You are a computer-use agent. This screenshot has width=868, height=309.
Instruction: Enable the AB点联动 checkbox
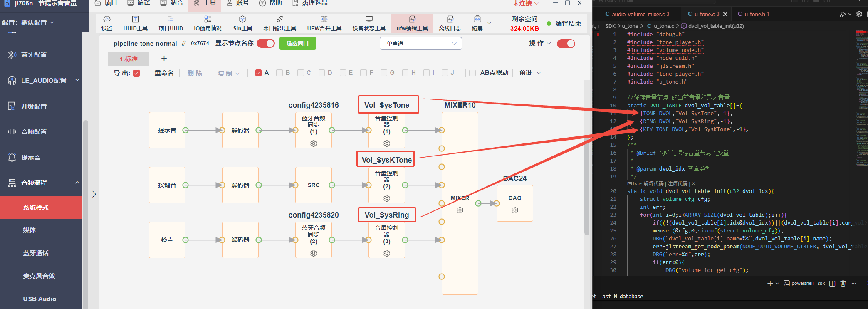(x=472, y=73)
